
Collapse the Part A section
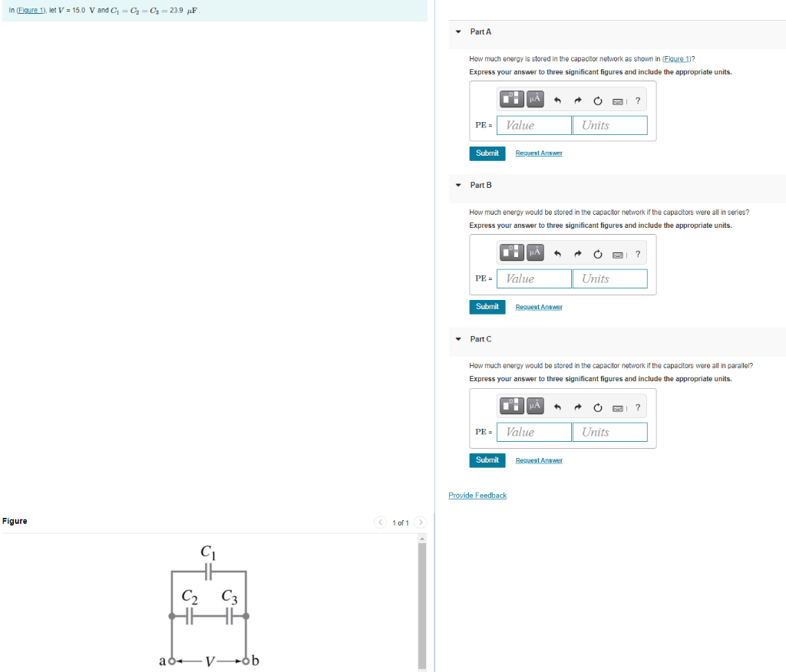click(x=458, y=31)
